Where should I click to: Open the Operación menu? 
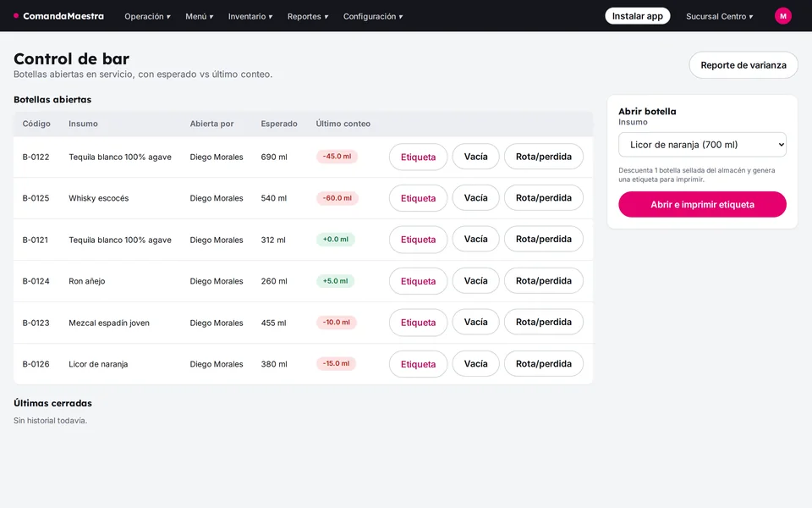click(147, 16)
